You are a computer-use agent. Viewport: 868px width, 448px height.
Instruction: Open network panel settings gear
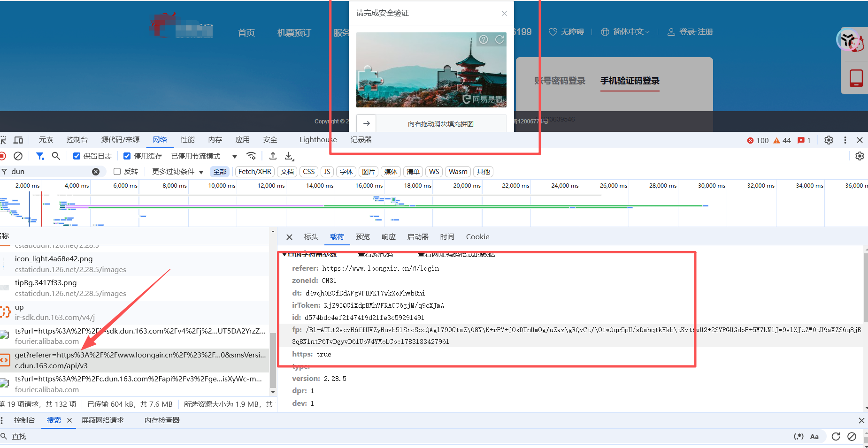click(x=860, y=156)
